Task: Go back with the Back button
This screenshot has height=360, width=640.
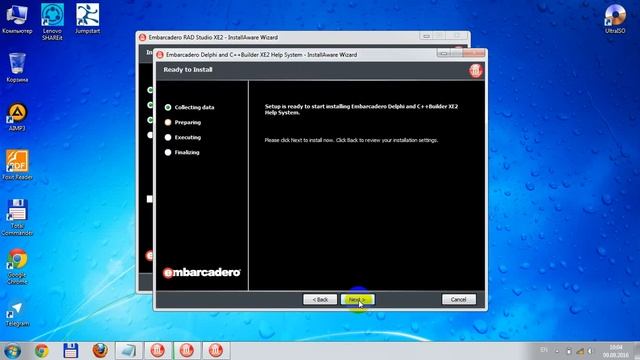Action: [320, 299]
